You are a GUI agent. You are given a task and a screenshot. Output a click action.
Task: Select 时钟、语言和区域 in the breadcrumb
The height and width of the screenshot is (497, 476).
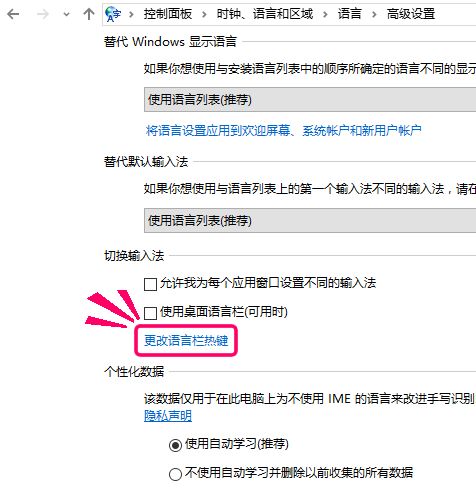(x=265, y=14)
